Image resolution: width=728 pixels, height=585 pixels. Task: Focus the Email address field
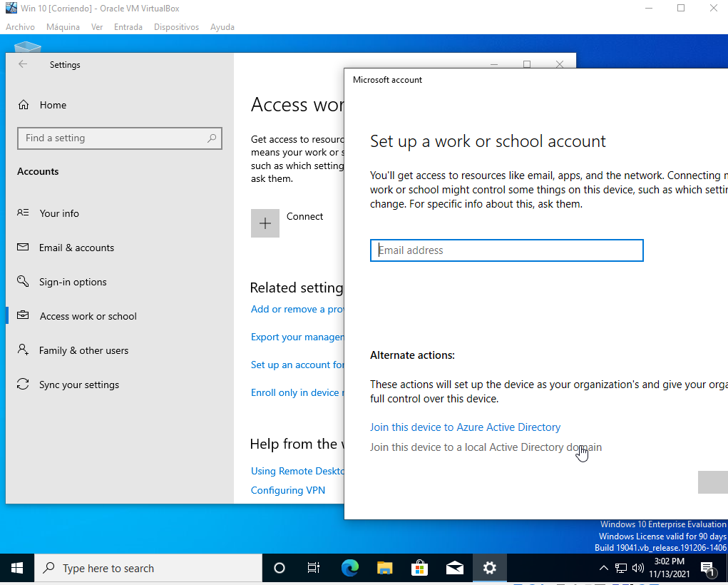click(x=506, y=250)
